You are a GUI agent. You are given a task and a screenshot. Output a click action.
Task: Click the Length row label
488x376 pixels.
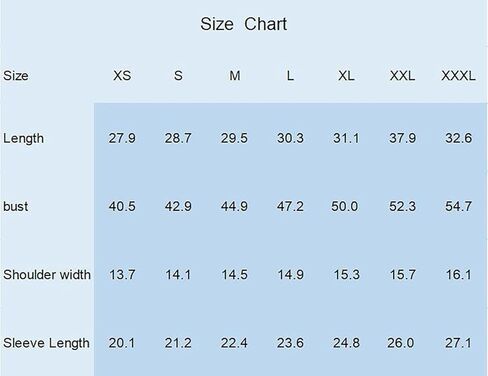point(23,138)
